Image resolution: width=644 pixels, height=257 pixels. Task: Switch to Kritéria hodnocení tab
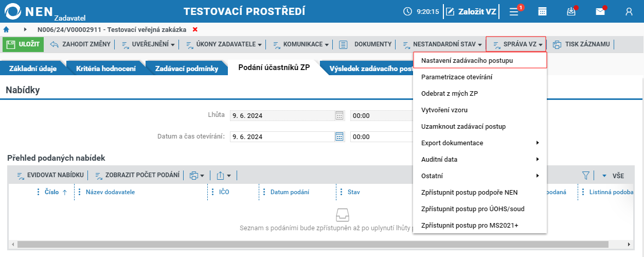[106, 68]
